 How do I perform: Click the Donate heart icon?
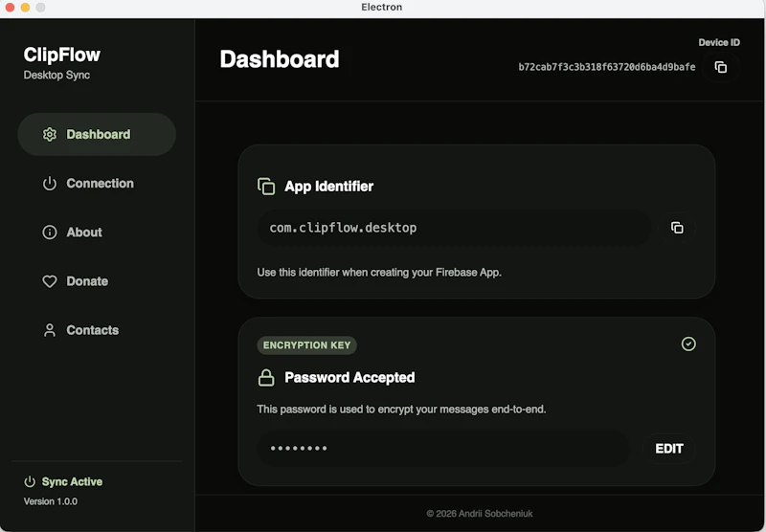point(50,281)
